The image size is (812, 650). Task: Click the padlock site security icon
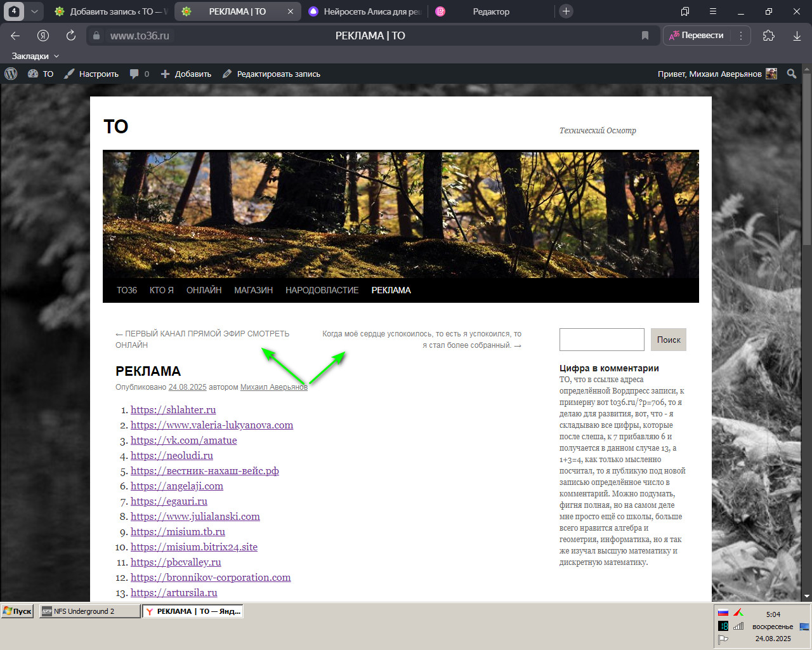click(x=96, y=36)
